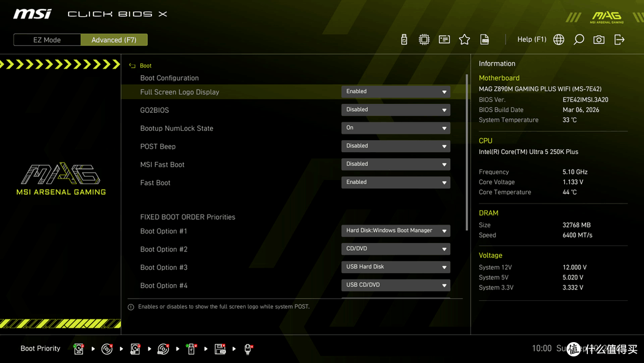Click the info icon beside help description

[131, 307]
